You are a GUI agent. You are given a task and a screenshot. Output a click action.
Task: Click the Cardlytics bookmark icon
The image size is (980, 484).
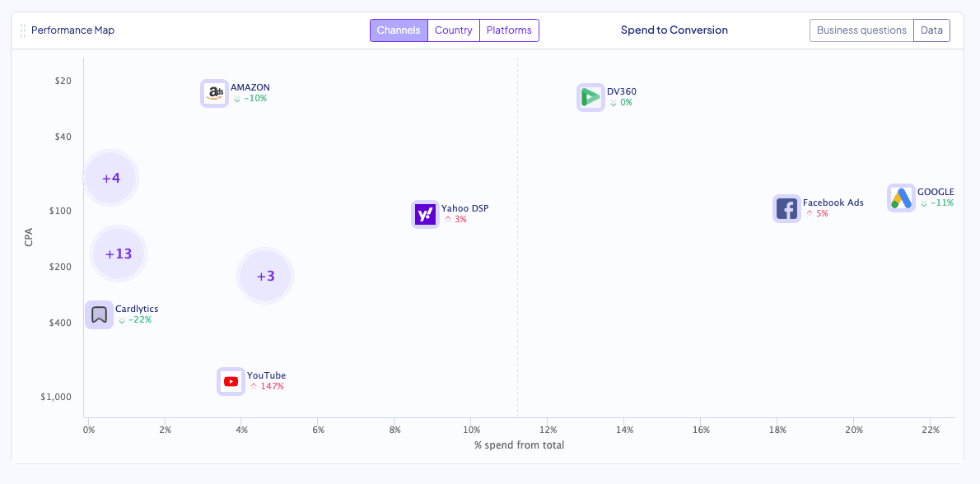pos(99,314)
